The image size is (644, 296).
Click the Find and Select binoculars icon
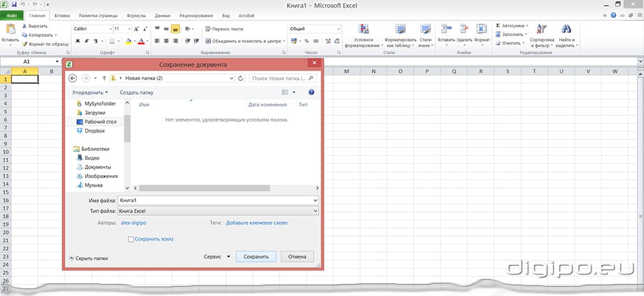coord(566,29)
